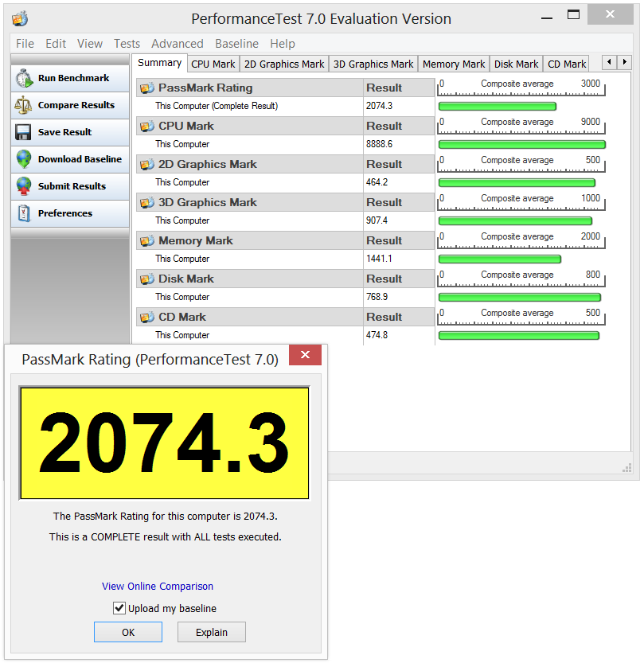
Task: Open the Help menu
Action: [x=283, y=44]
